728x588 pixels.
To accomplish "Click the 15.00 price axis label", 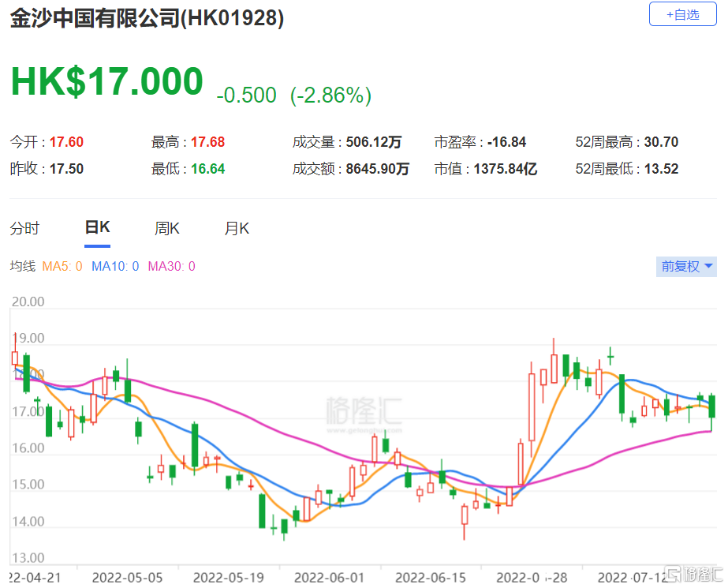I will click(28, 485).
